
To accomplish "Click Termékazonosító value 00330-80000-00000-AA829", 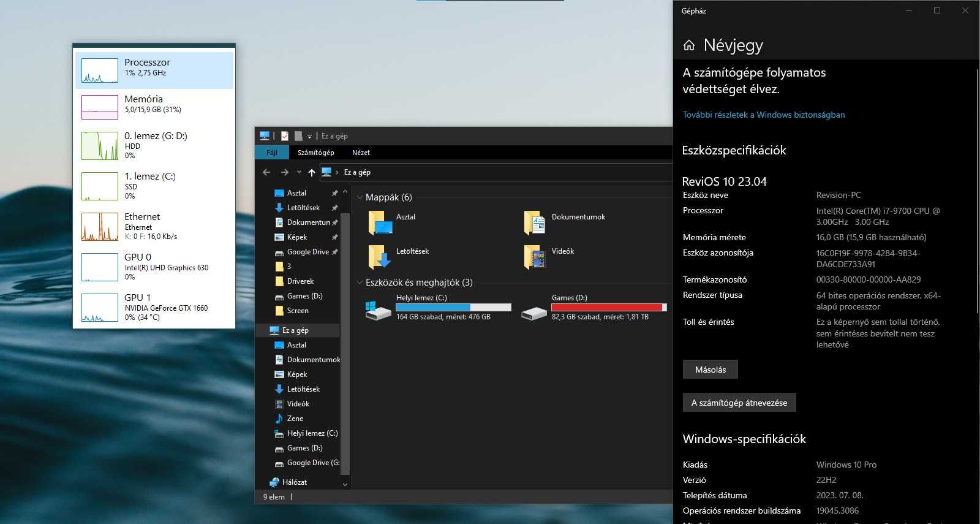I will click(x=869, y=279).
